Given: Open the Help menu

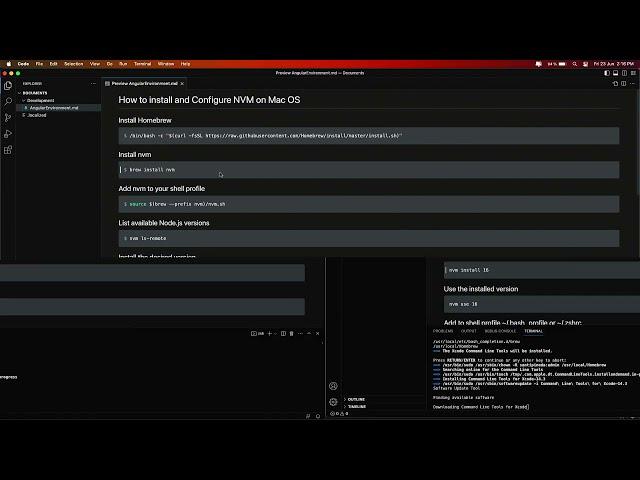Looking at the screenshot, I should pyautogui.click(x=185, y=64).
